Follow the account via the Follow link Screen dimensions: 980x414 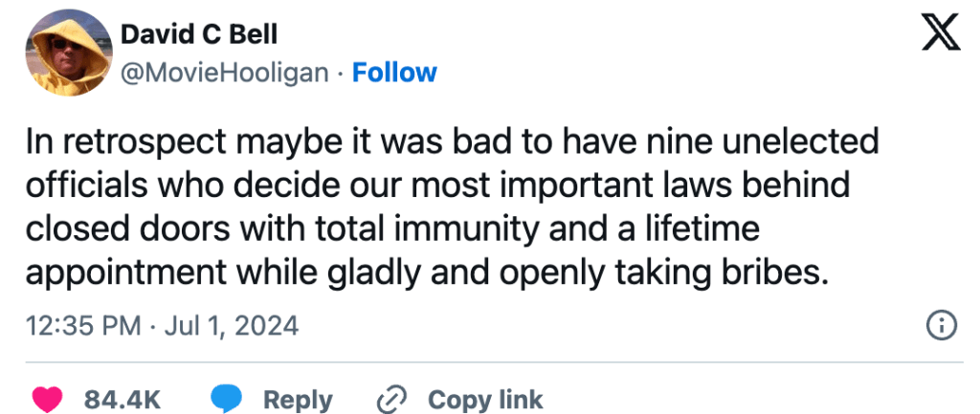[394, 73]
